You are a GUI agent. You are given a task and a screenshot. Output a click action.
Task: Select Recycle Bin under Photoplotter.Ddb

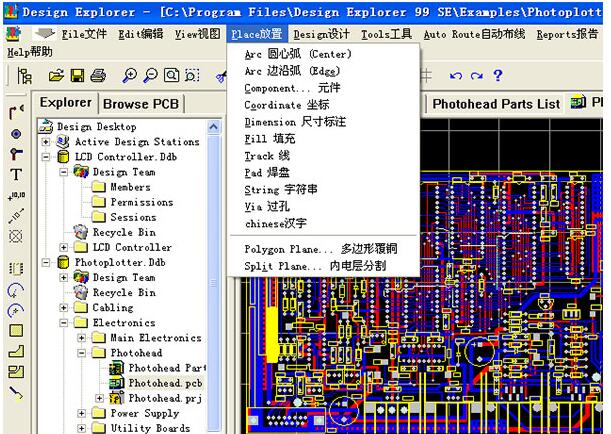point(124,293)
